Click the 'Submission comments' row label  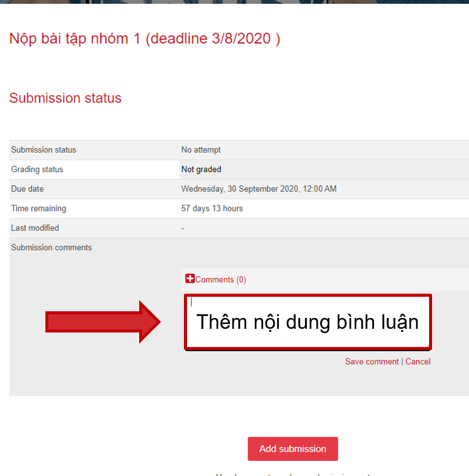point(51,247)
